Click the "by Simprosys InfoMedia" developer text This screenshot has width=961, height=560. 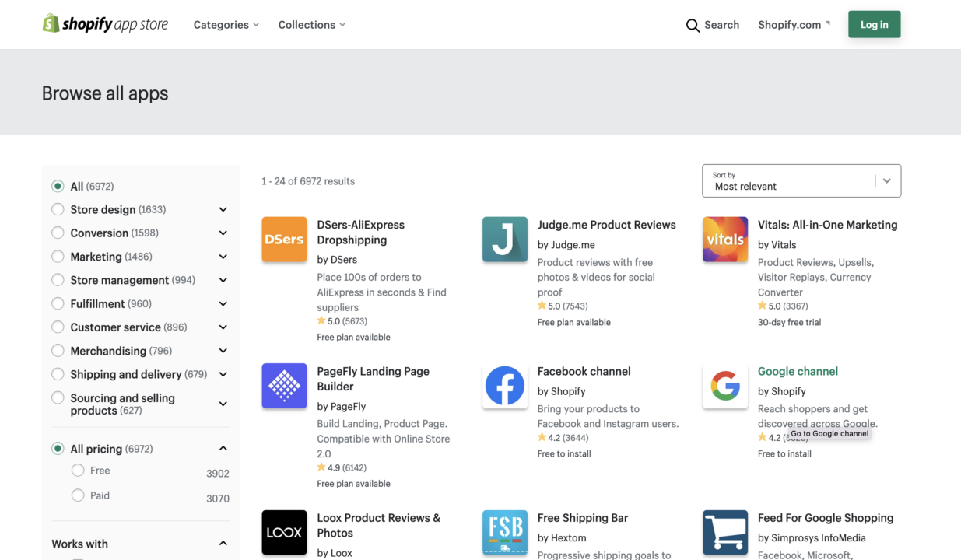click(x=812, y=537)
